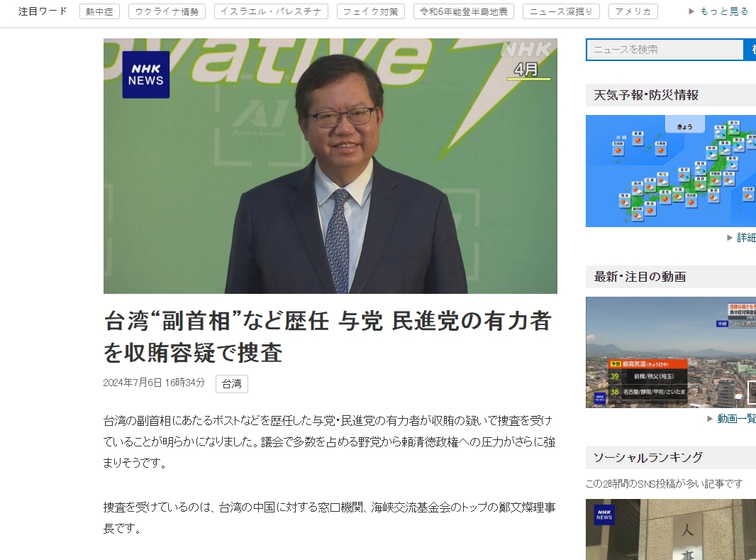Screen dimensions: 756x560
Task: Click the 天気予報・防災情報 section header
Action: click(646, 95)
